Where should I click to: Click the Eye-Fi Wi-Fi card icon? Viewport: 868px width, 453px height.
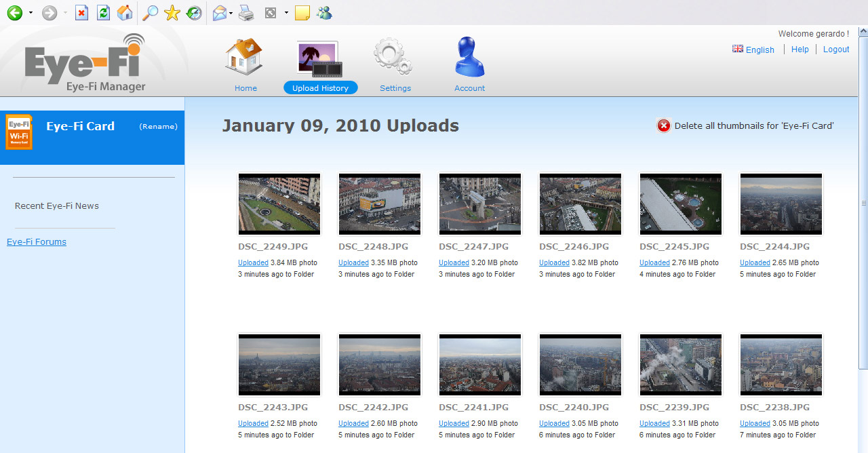click(19, 132)
